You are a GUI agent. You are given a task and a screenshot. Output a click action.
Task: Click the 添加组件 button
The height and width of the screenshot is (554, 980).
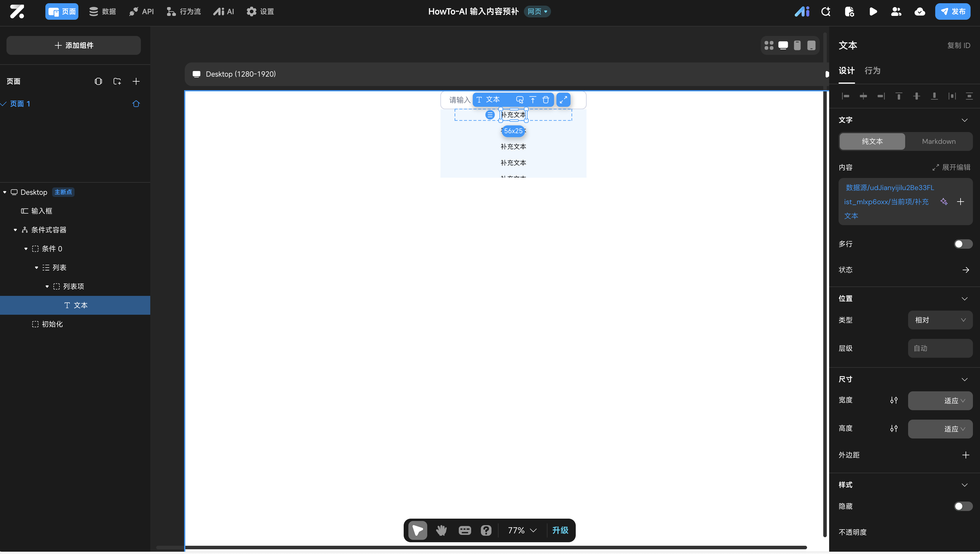tap(73, 45)
